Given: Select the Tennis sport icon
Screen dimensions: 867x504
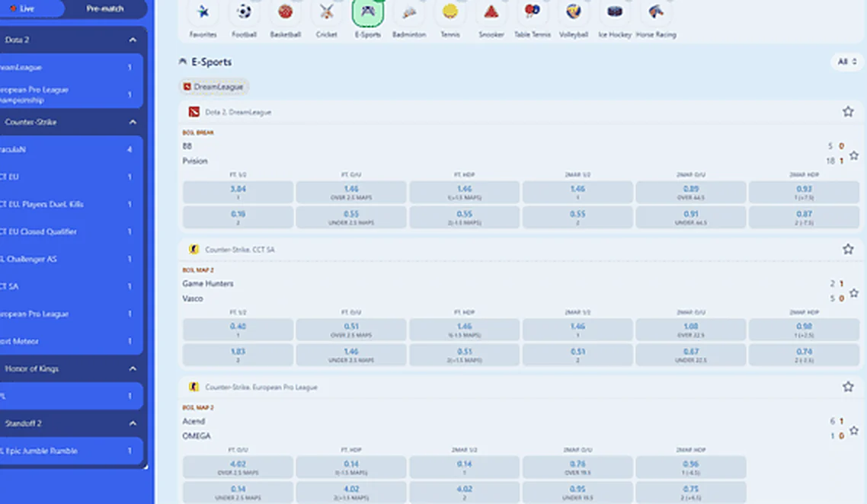Looking at the screenshot, I should click(450, 12).
